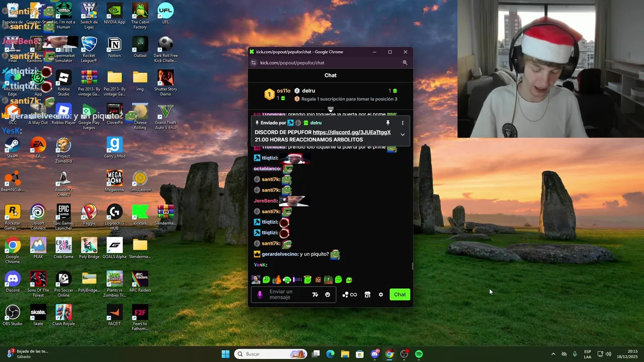Click the channel points icon in chat
644x362 pixels.
tap(345, 295)
